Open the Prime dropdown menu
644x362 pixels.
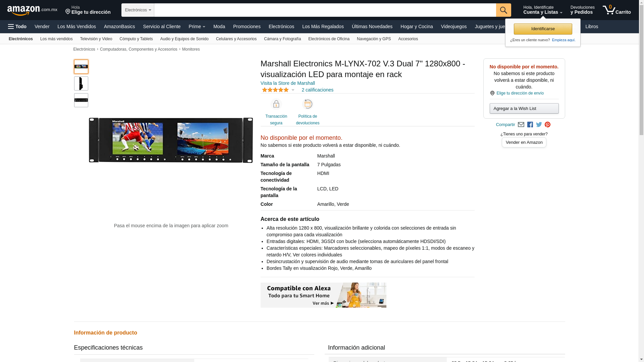pos(197,26)
